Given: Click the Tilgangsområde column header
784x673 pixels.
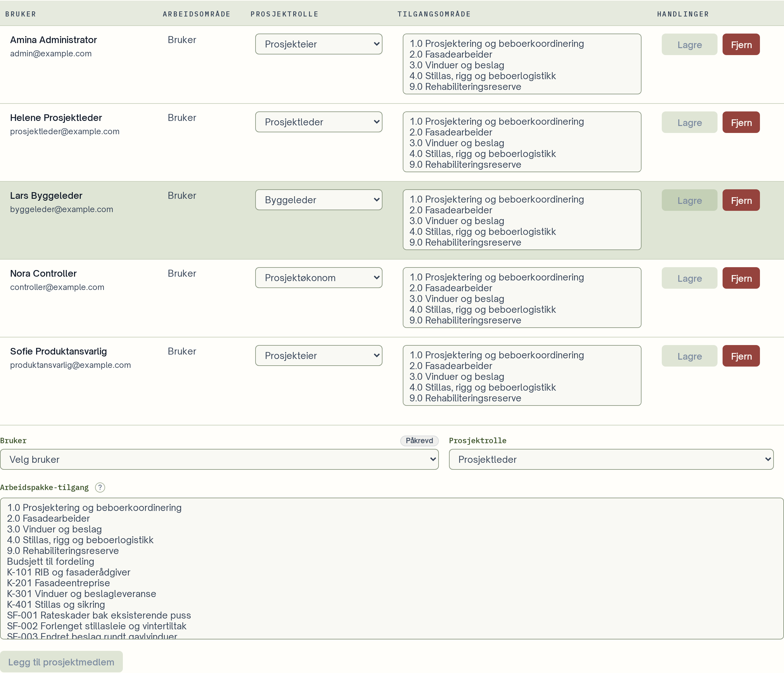Looking at the screenshot, I should (x=434, y=14).
